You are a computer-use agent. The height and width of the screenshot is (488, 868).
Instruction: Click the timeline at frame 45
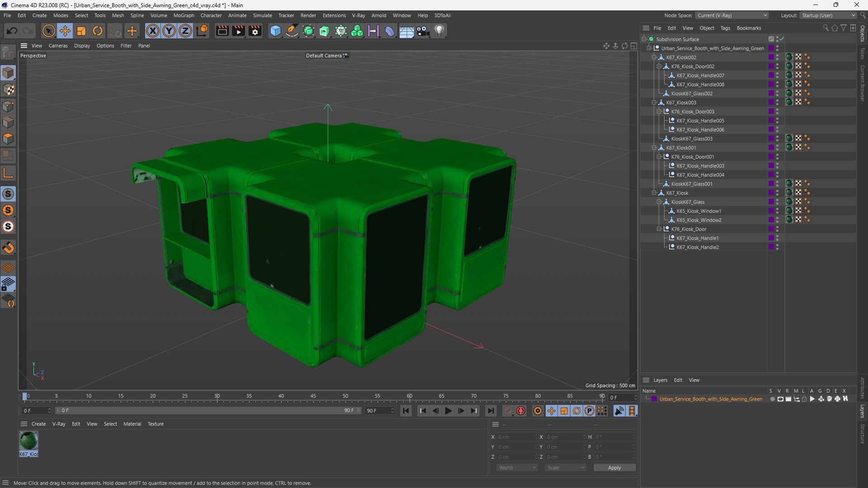coord(313,396)
